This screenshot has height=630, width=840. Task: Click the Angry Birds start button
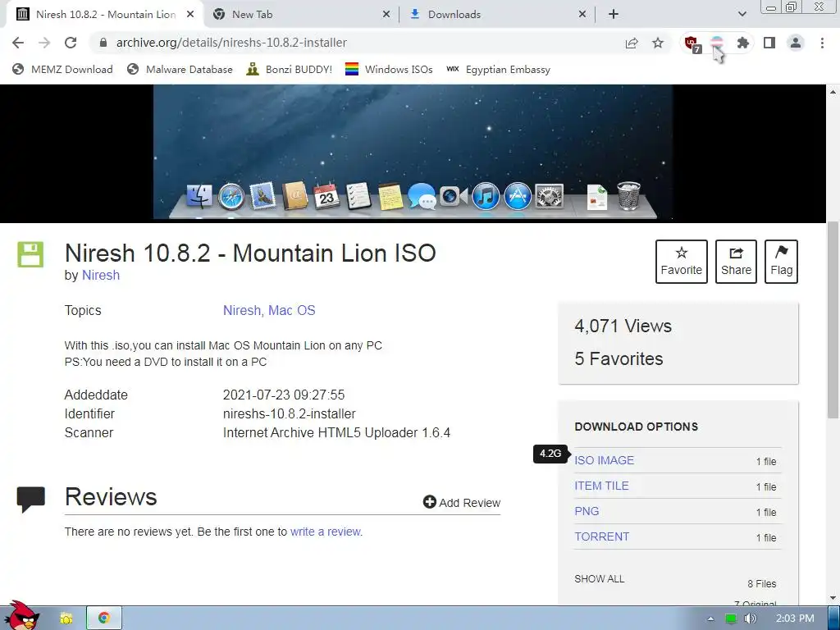(22, 616)
